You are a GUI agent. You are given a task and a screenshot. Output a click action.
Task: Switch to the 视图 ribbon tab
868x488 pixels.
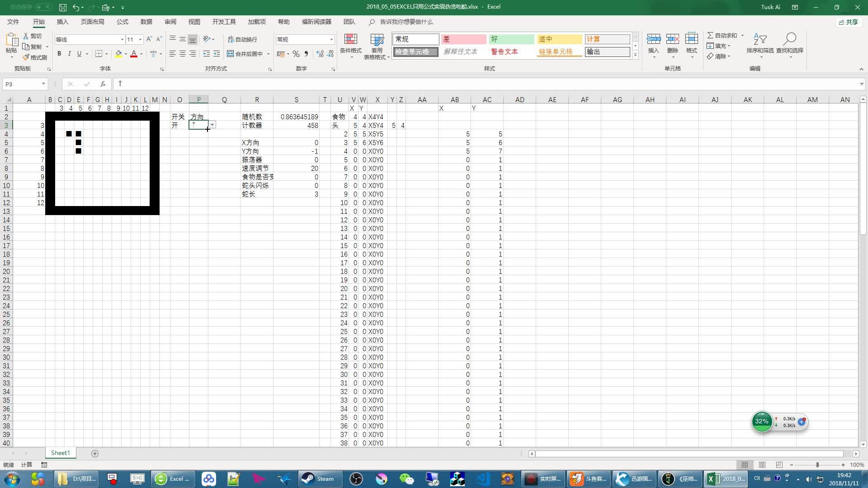pyautogui.click(x=194, y=22)
